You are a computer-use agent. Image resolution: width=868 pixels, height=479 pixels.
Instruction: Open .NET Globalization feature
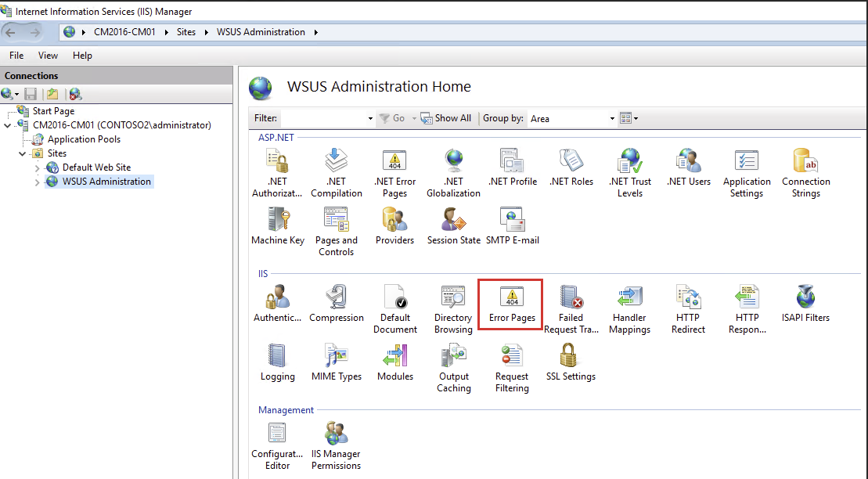453,173
